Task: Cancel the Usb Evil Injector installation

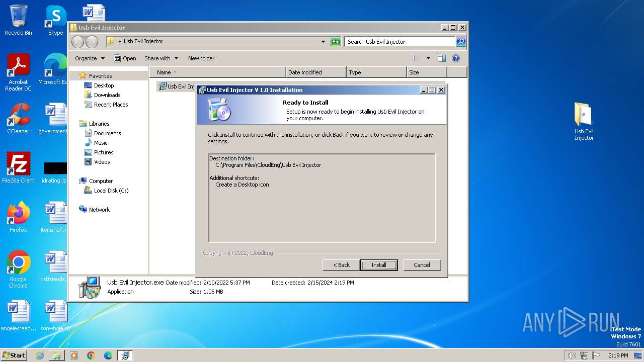Action: 422,265
